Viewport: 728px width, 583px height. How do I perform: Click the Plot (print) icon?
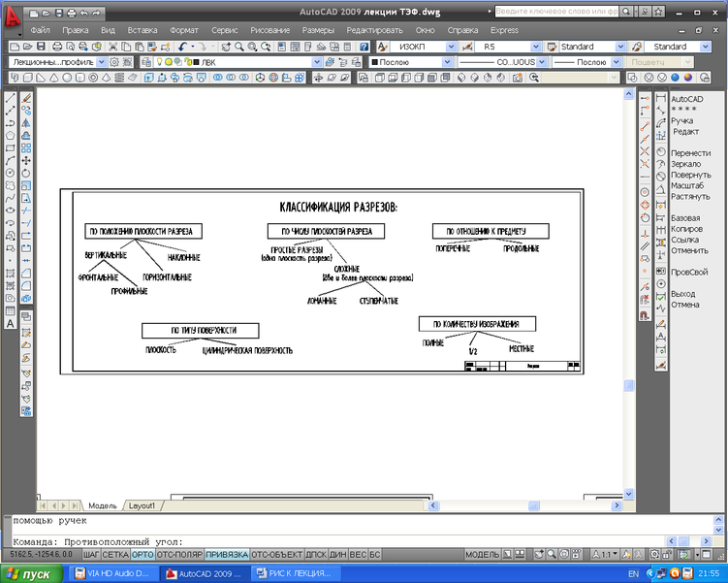pyautogui.click(x=57, y=47)
